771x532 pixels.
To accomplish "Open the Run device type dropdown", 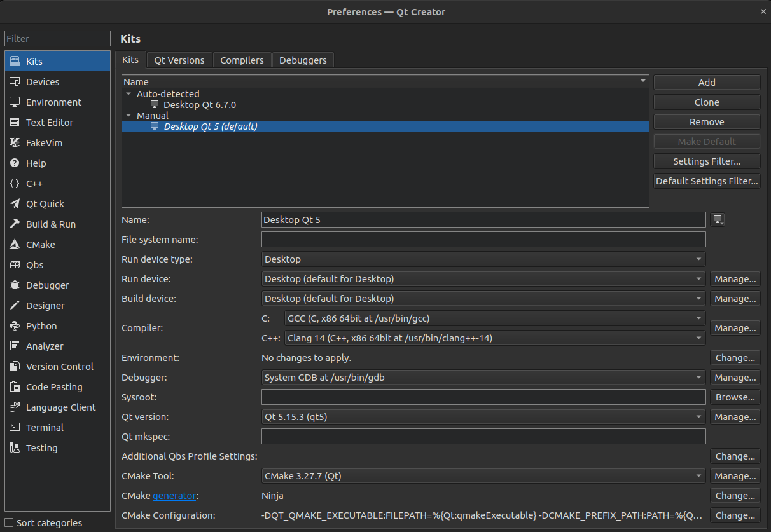I will (x=483, y=259).
